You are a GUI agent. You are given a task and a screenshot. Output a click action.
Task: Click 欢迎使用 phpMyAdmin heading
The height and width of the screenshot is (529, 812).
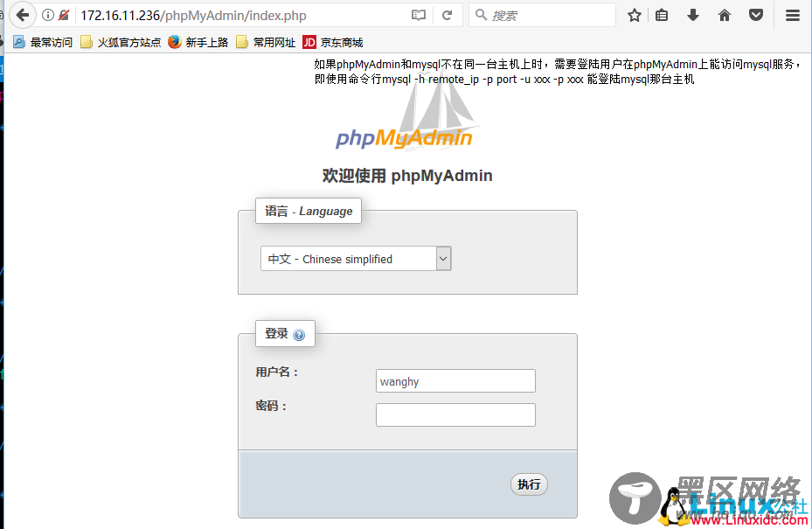(x=407, y=176)
